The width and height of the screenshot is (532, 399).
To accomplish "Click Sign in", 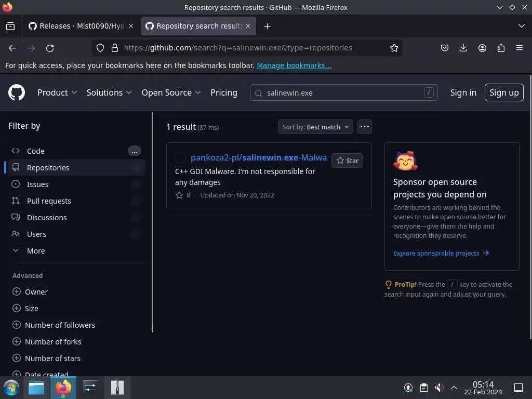I will [x=463, y=92].
